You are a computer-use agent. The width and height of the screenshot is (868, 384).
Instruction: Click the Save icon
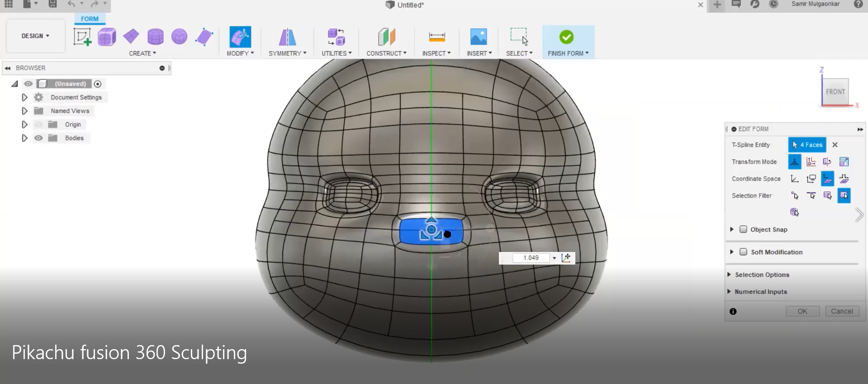tap(53, 4)
